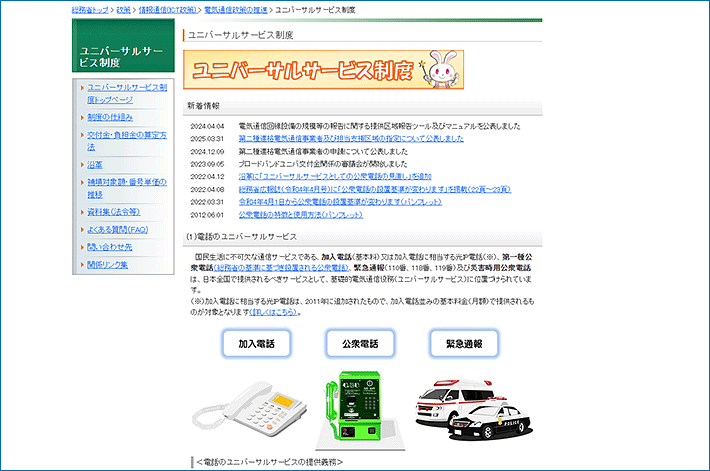Open the 情報通信(ICT政策) breadcrumb
This screenshot has width=710, height=471.
(x=167, y=10)
